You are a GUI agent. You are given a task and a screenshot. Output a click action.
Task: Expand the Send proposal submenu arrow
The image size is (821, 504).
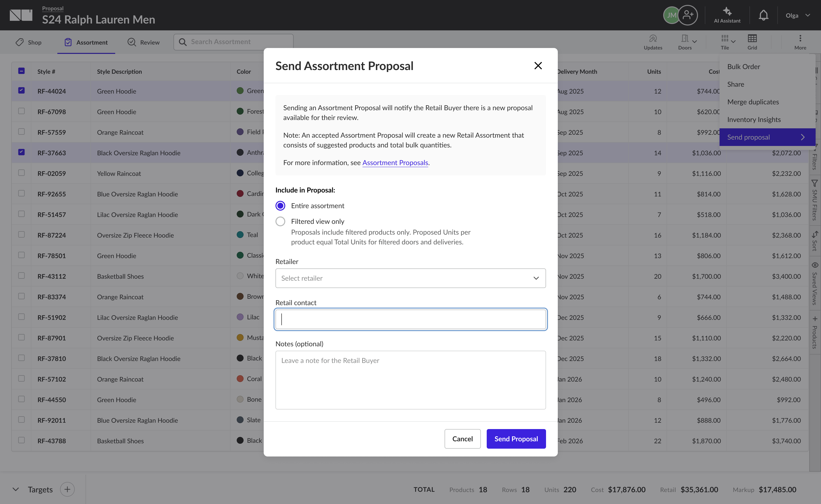click(x=803, y=137)
